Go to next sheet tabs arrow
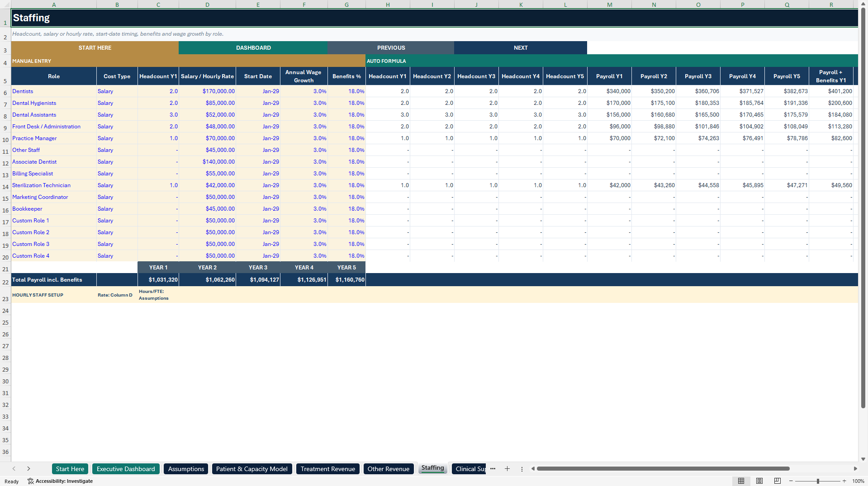The width and height of the screenshot is (868, 486). [28, 469]
